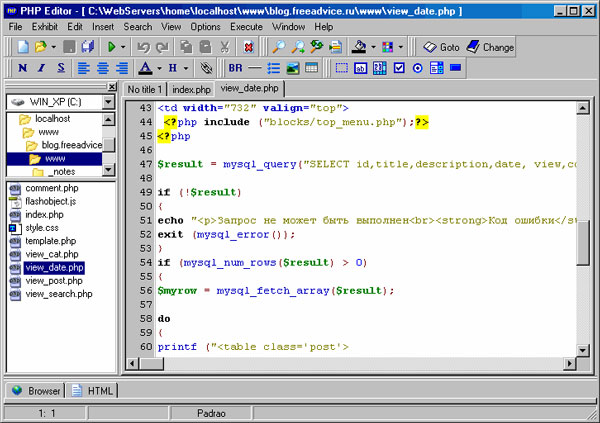600x423 pixels.
Task: Select the blog.freeadvice folder
Action: [72, 145]
